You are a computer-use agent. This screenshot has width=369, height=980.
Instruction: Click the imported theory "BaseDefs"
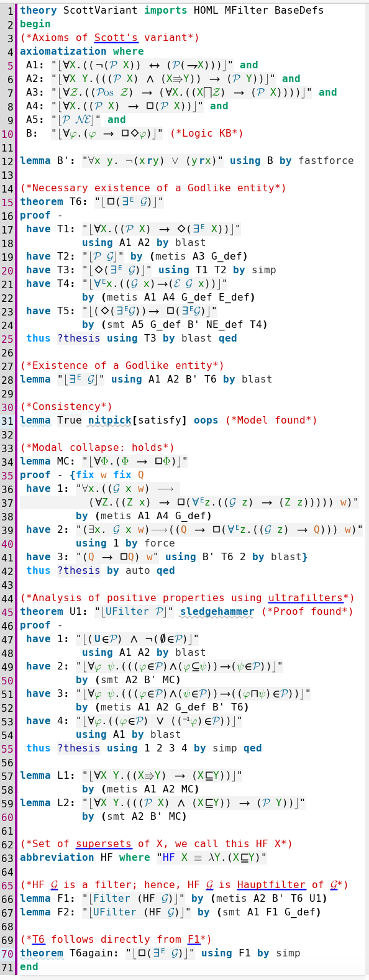pos(299,11)
